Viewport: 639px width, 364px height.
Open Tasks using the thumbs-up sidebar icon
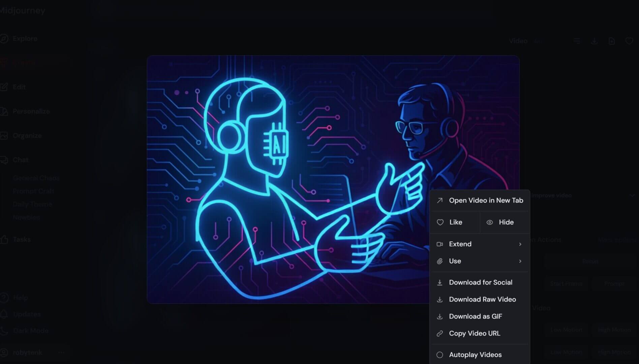4,240
